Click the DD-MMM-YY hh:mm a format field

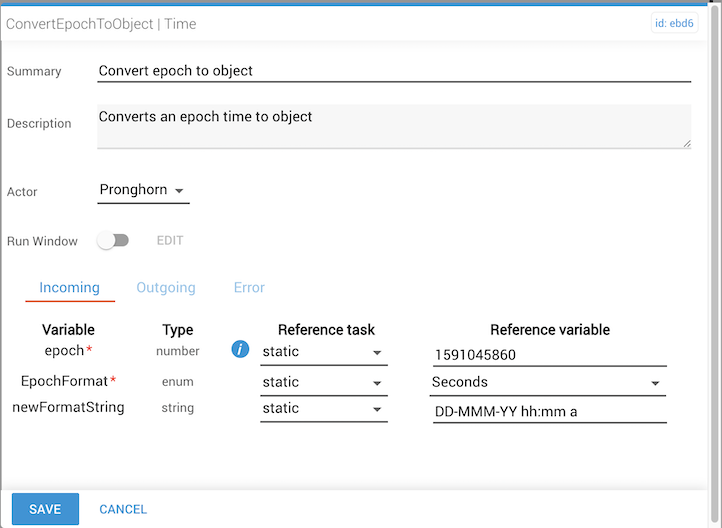point(549,411)
